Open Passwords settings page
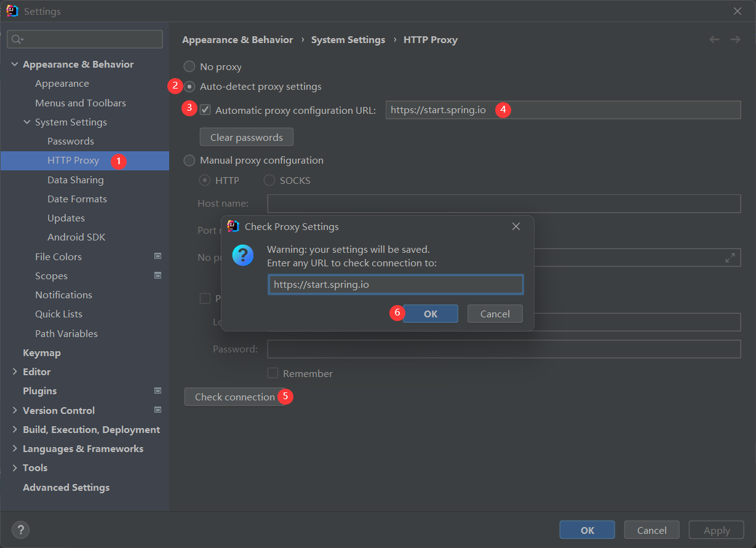The image size is (756, 548). point(71,141)
